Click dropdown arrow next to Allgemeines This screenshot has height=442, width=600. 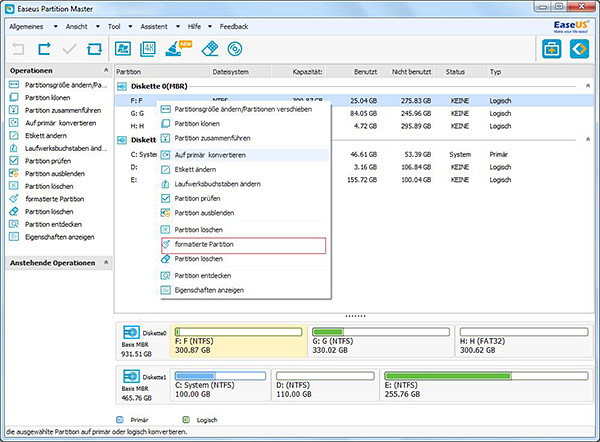(x=55, y=26)
